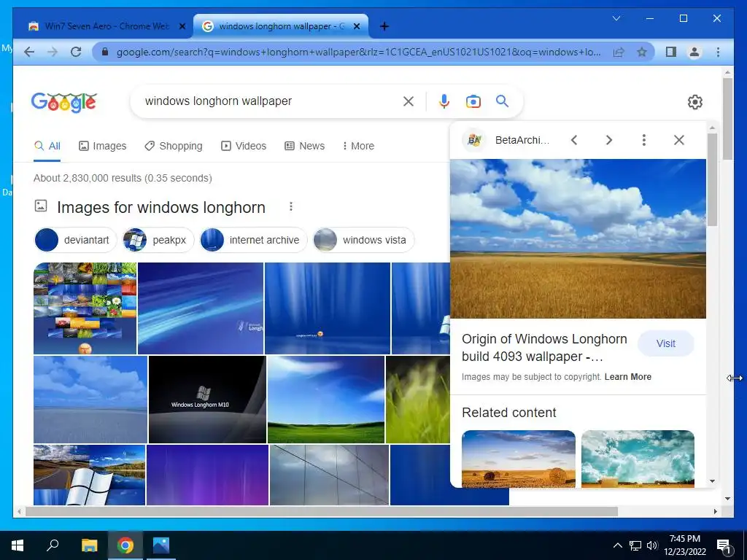
Task: Open the Windows Longhorn M10 thumbnail
Action: tap(207, 400)
